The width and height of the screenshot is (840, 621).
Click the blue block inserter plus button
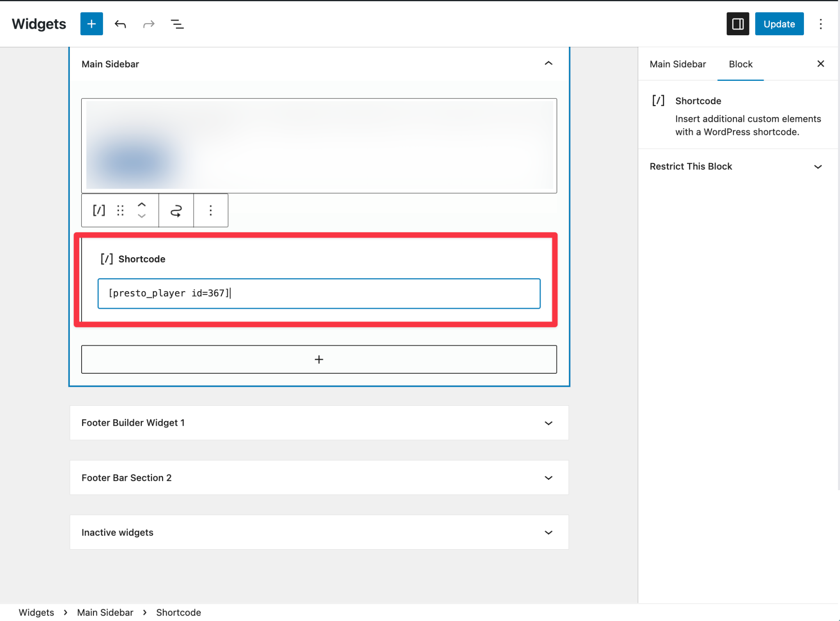pyautogui.click(x=91, y=24)
